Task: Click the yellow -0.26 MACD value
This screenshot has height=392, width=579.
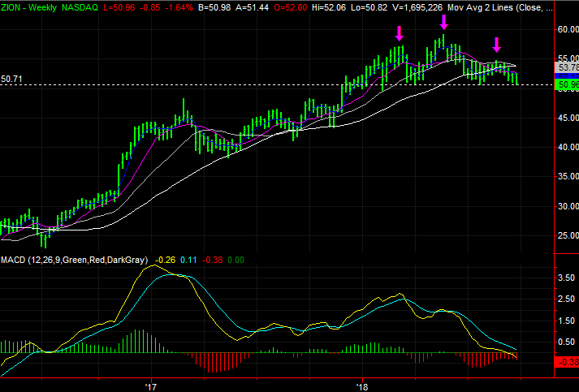Action: (x=165, y=261)
